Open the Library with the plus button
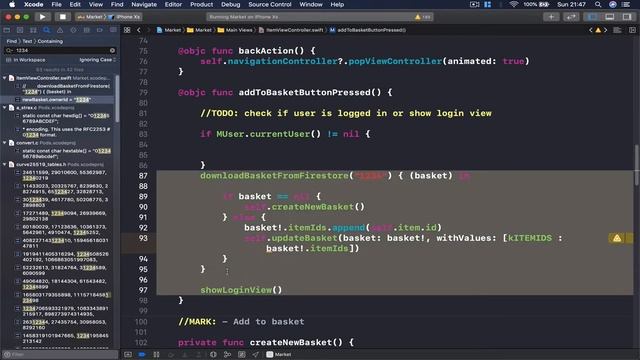Screen dimensions: 640x360 [551, 17]
